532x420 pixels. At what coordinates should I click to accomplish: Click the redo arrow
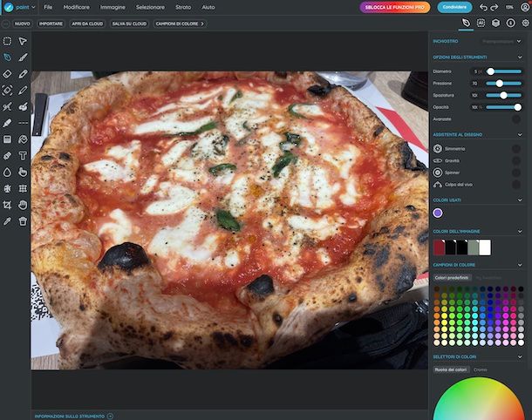click(x=494, y=7)
